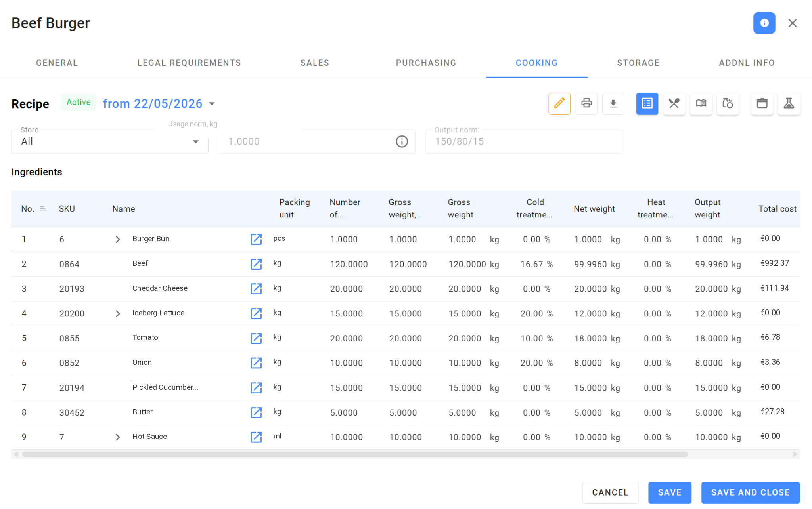Viewport: 812px width, 509px height.
Task: Open recipe date dropdown from 22/05/2026
Action: [159, 104]
